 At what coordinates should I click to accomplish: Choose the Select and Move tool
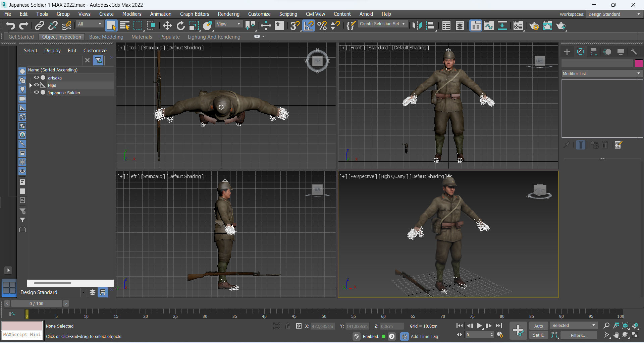point(167,25)
